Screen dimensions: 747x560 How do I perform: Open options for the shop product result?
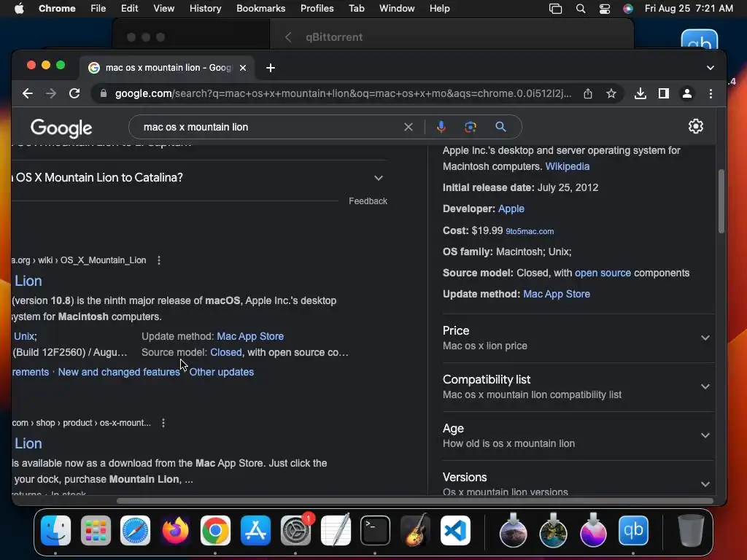pyautogui.click(x=163, y=423)
